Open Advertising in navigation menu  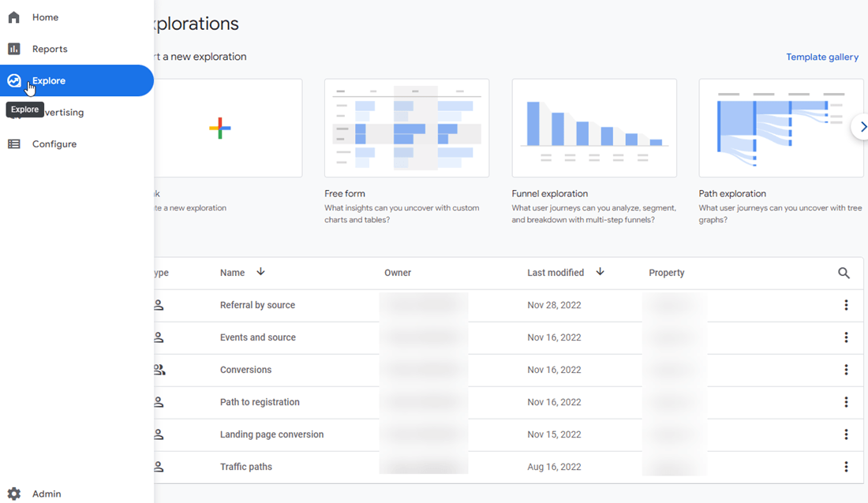[x=64, y=112]
